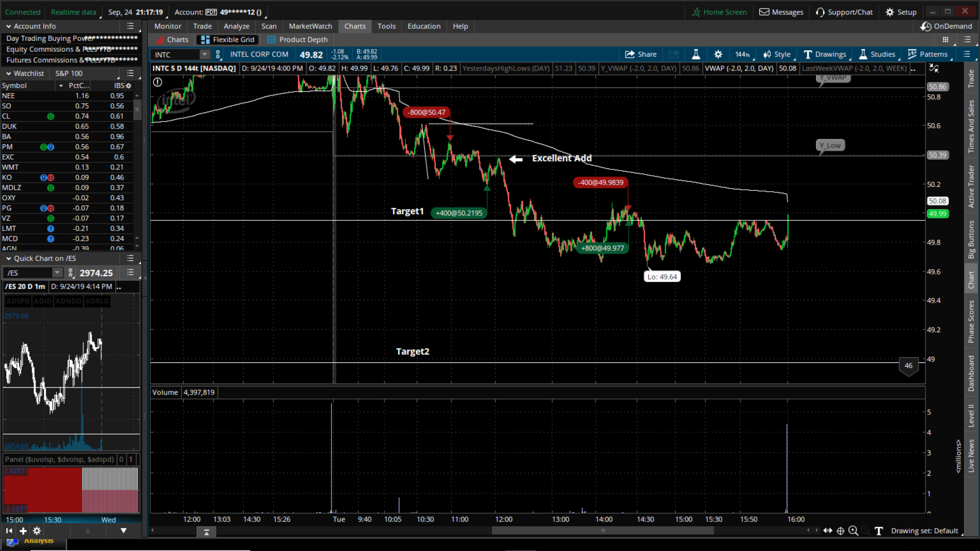This screenshot has width=980, height=551.
Task: Open Support/Chat
Action: pos(844,12)
